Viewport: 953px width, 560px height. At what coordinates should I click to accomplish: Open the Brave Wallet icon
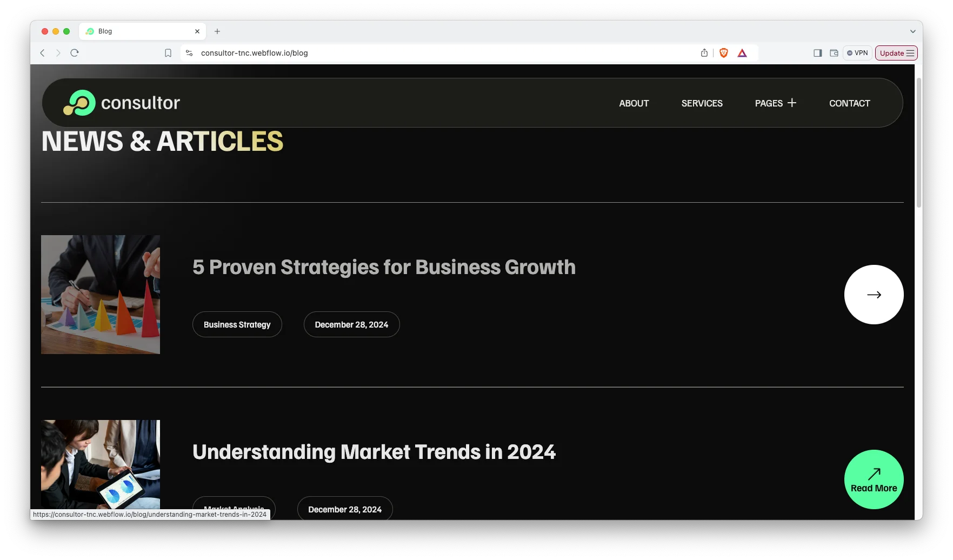coord(834,53)
